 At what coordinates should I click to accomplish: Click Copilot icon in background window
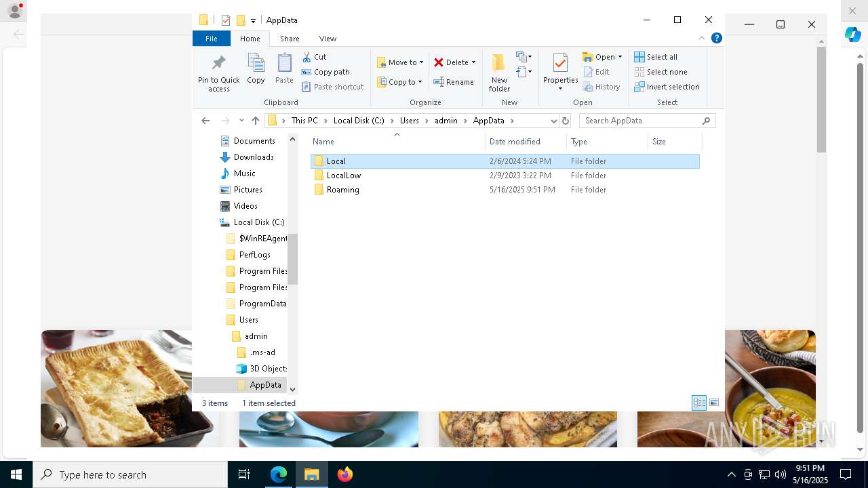[852, 35]
